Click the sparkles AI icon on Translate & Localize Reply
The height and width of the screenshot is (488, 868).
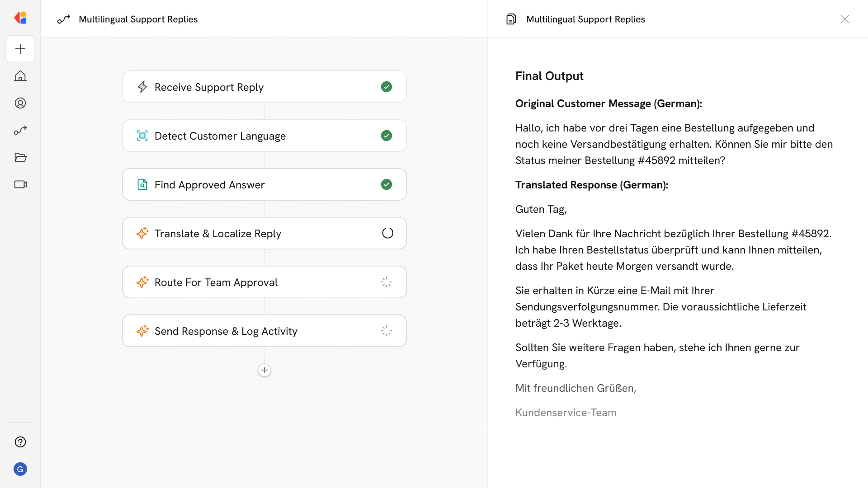point(142,233)
